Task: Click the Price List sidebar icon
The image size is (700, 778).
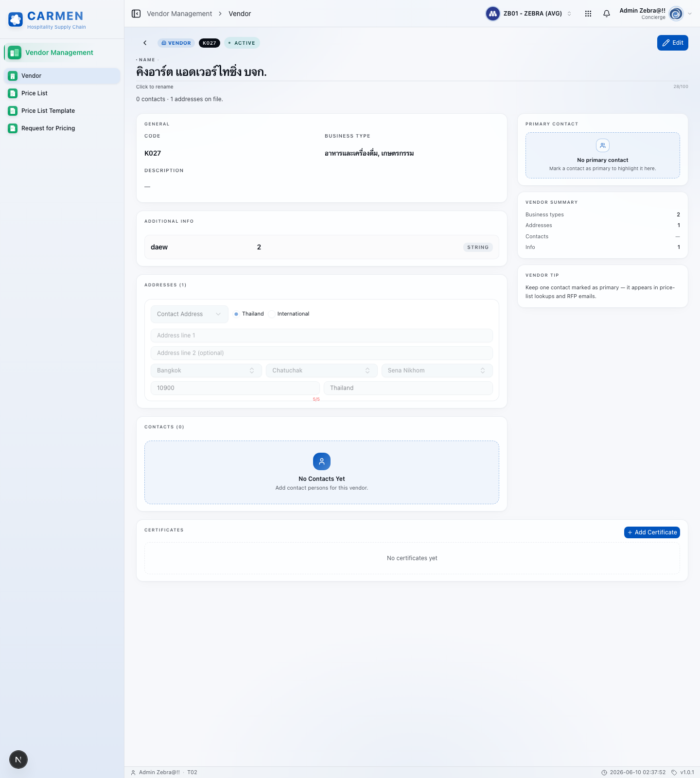Action: click(13, 93)
